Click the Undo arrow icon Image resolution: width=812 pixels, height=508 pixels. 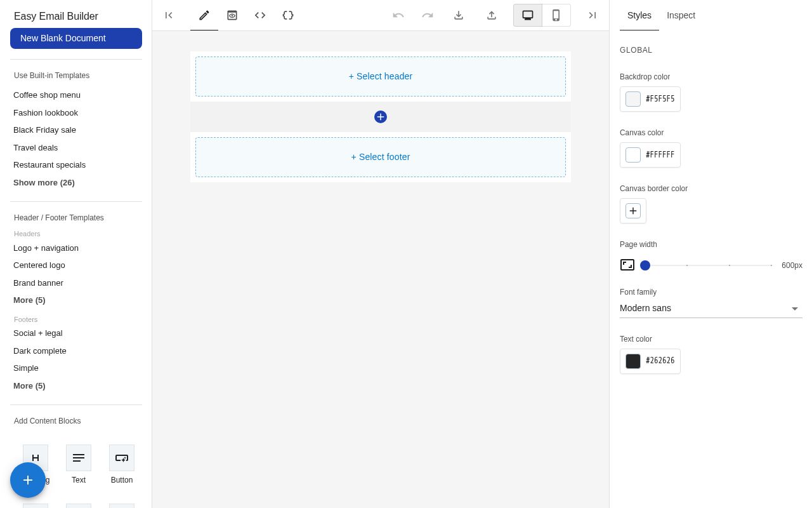[398, 15]
